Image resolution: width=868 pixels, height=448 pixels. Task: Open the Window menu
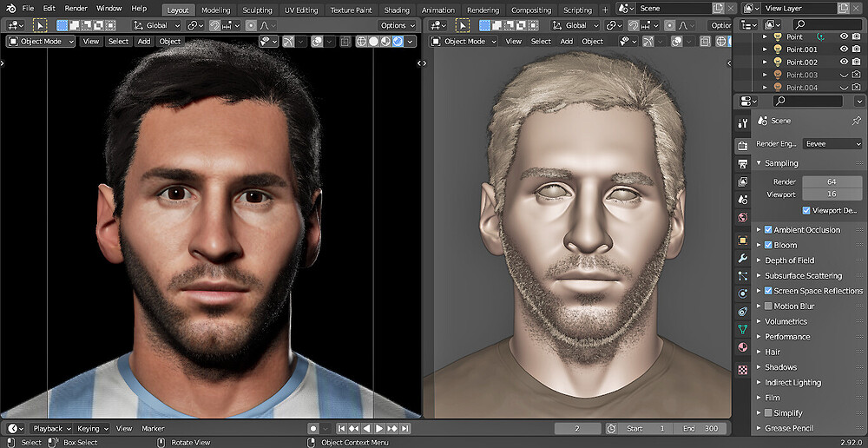pos(109,9)
